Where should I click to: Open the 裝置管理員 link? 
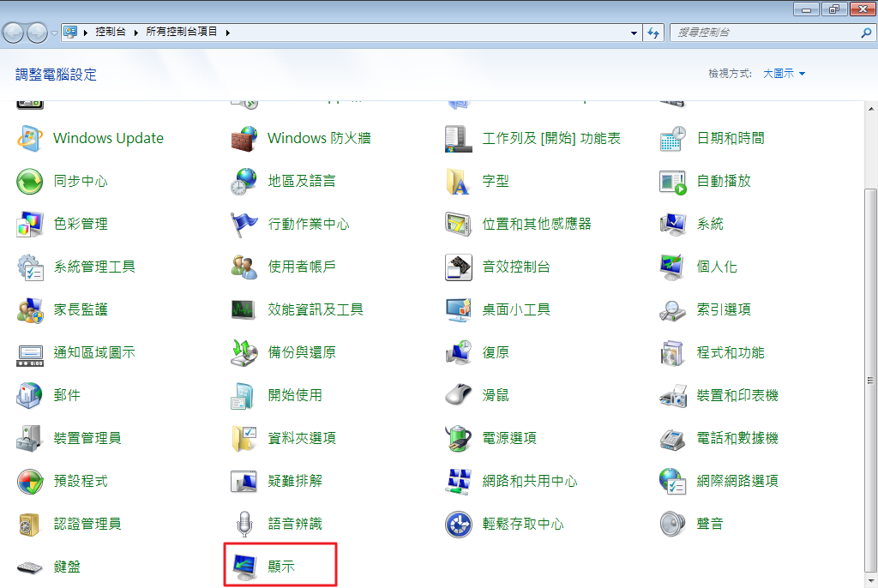tap(87, 439)
